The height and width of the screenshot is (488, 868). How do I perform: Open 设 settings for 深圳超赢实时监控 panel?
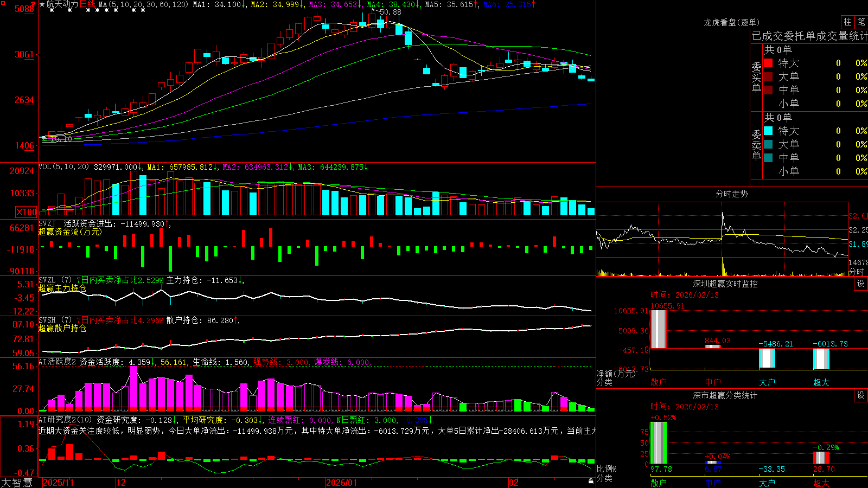coord(861,284)
